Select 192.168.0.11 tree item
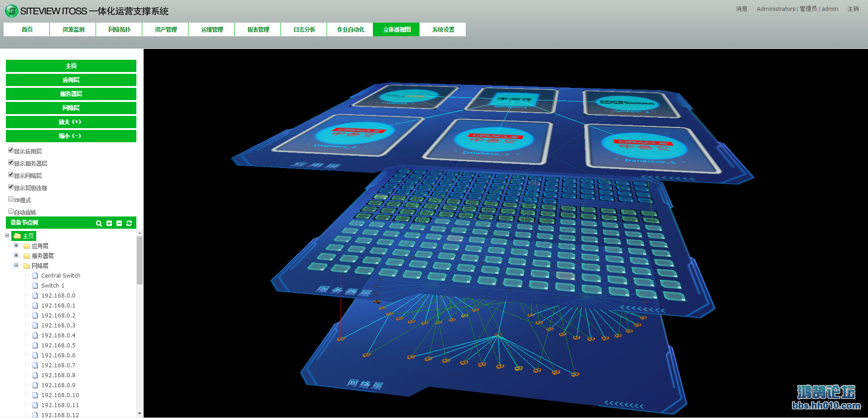The height and width of the screenshot is (418, 868). point(60,405)
